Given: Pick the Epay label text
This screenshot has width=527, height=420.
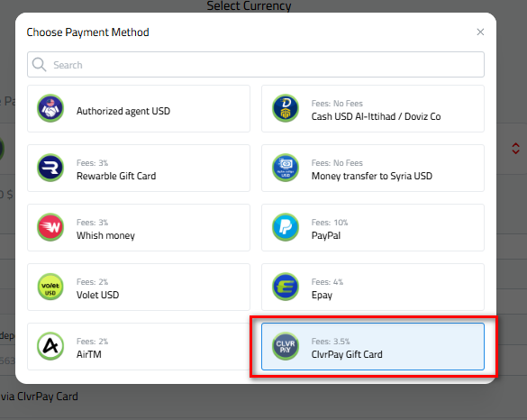Looking at the screenshot, I should click(322, 296).
